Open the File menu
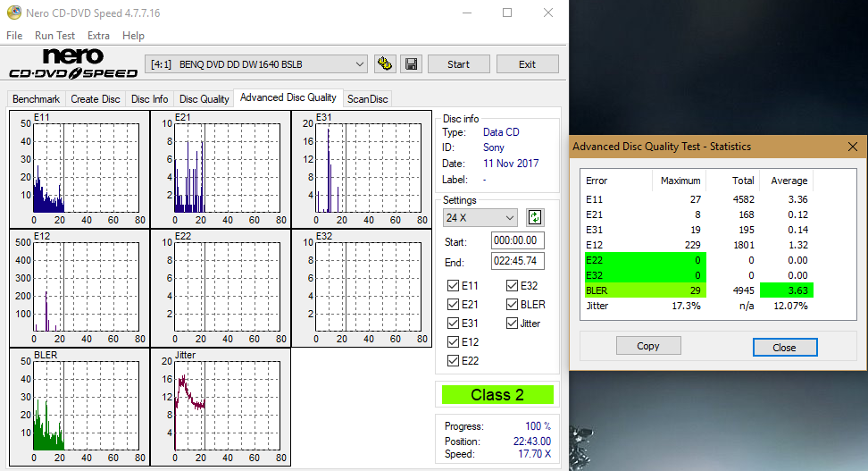The image size is (868, 471). point(14,36)
